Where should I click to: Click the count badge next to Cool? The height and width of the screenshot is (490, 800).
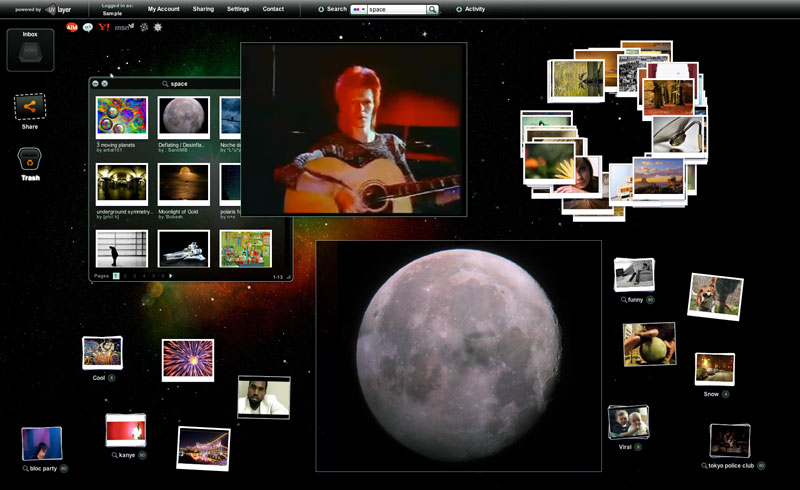point(111,378)
